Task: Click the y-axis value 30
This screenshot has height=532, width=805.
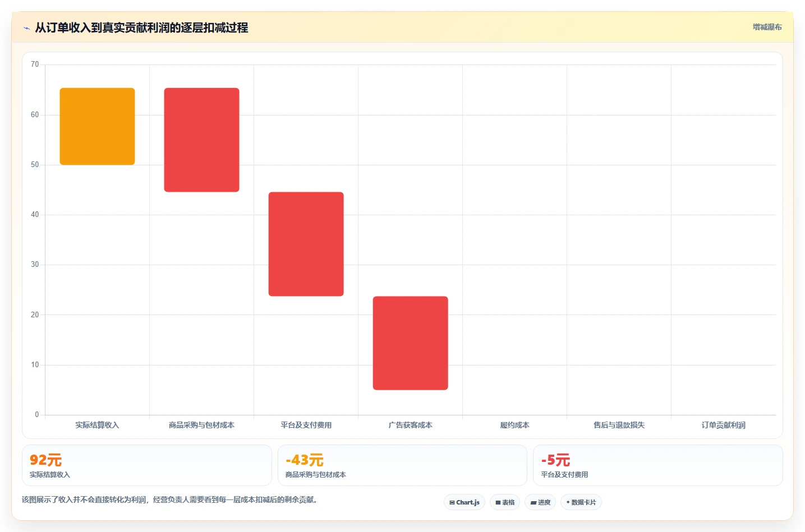Action: click(35, 265)
